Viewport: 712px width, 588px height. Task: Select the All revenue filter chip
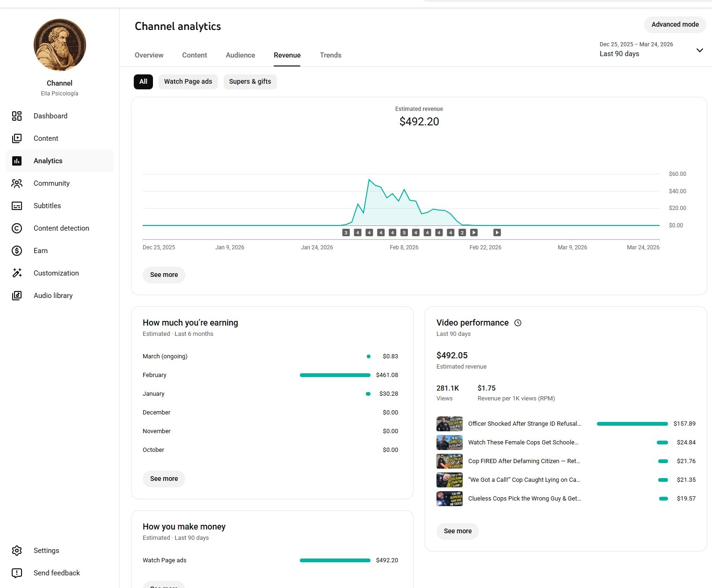(x=143, y=81)
